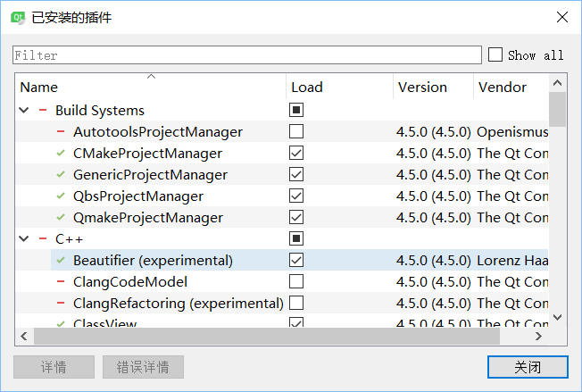The height and width of the screenshot is (392, 582).
Task: Click the green check icon beside GenericProjectManager
Action: [61, 175]
